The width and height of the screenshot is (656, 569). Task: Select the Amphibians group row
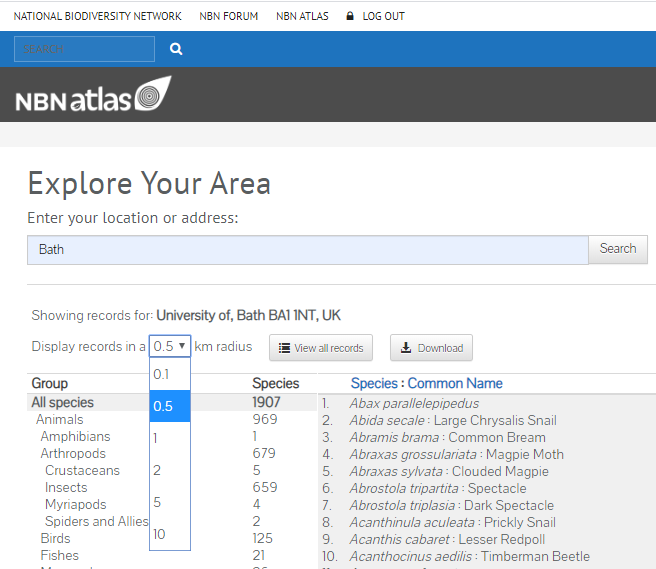[172, 436]
